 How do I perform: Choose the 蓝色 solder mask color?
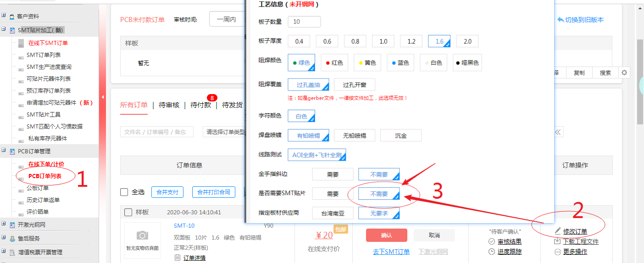401,62
